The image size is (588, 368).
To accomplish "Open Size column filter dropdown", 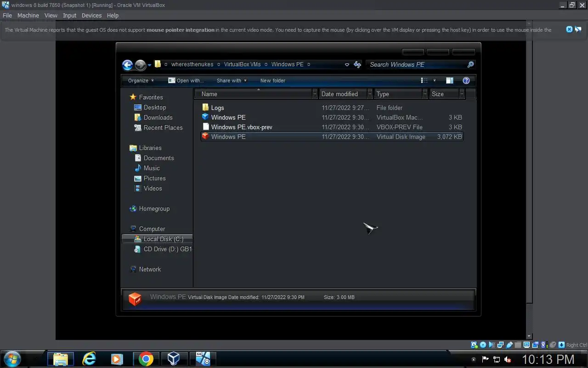I will click(x=462, y=94).
